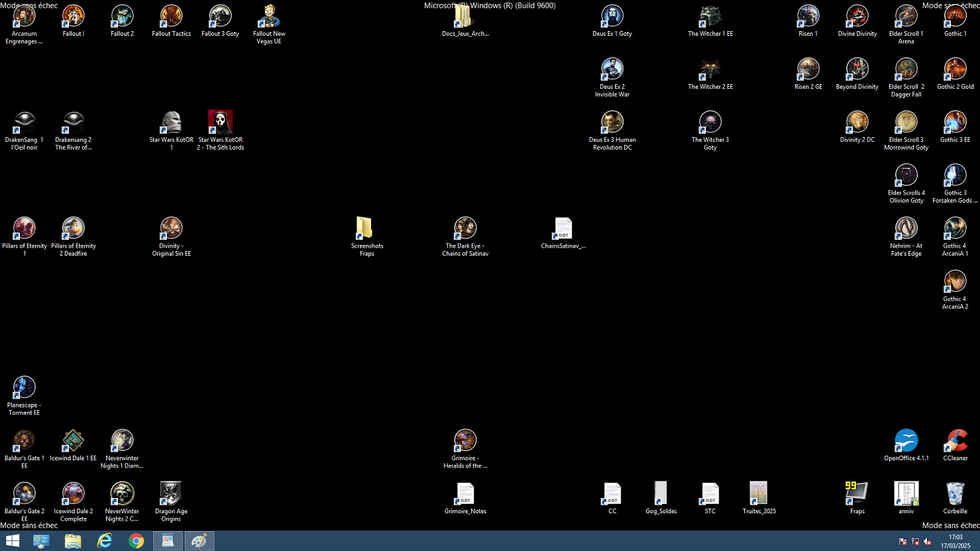
Task: Click the Gog_Soldes file icon
Action: 661,493
